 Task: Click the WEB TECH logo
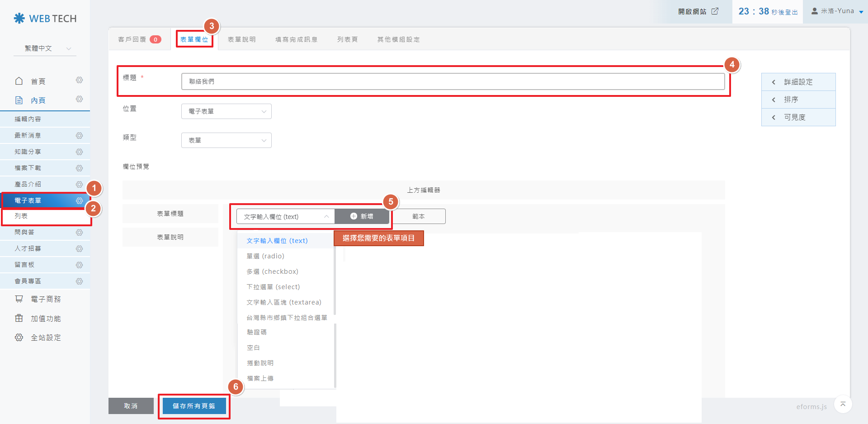click(x=45, y=19)
